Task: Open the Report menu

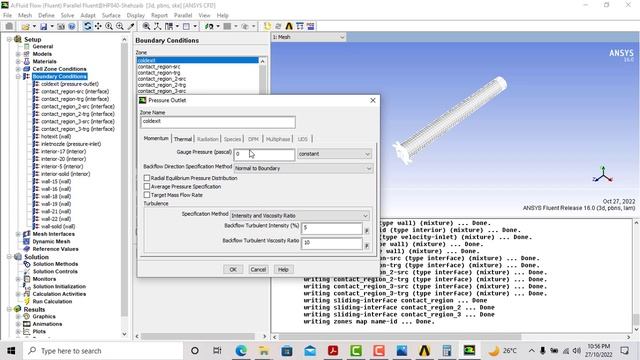Action: click(x=159, y=16)
